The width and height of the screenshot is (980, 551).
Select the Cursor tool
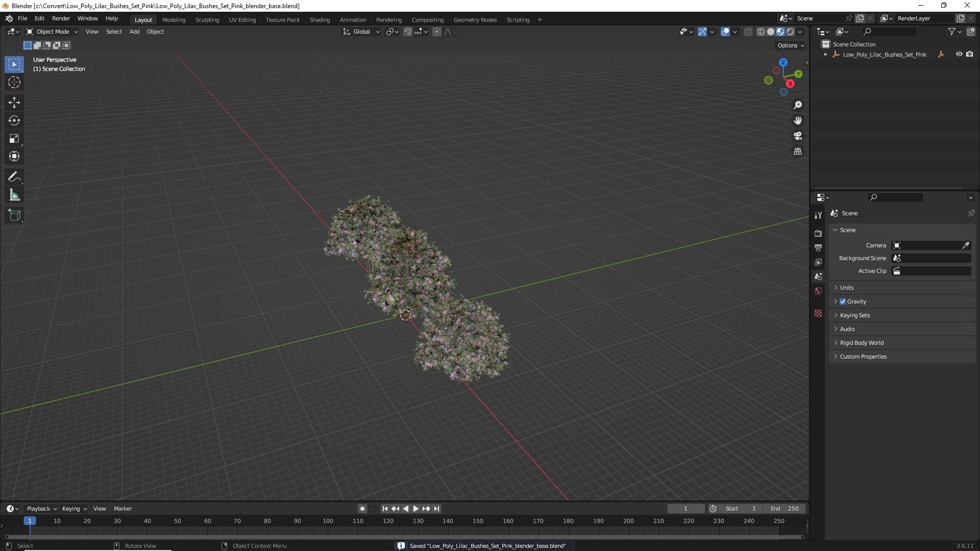14,82
